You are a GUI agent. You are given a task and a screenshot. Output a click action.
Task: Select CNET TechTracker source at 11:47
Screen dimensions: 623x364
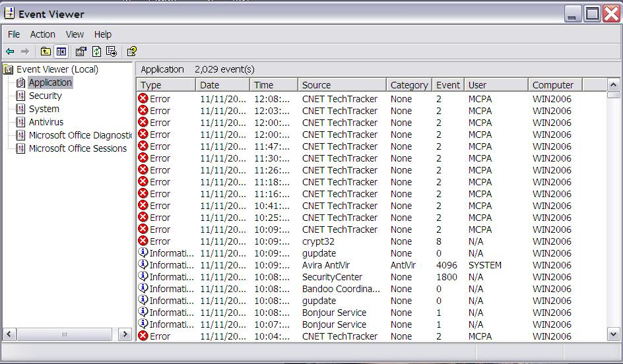click(x=340, y=146)
